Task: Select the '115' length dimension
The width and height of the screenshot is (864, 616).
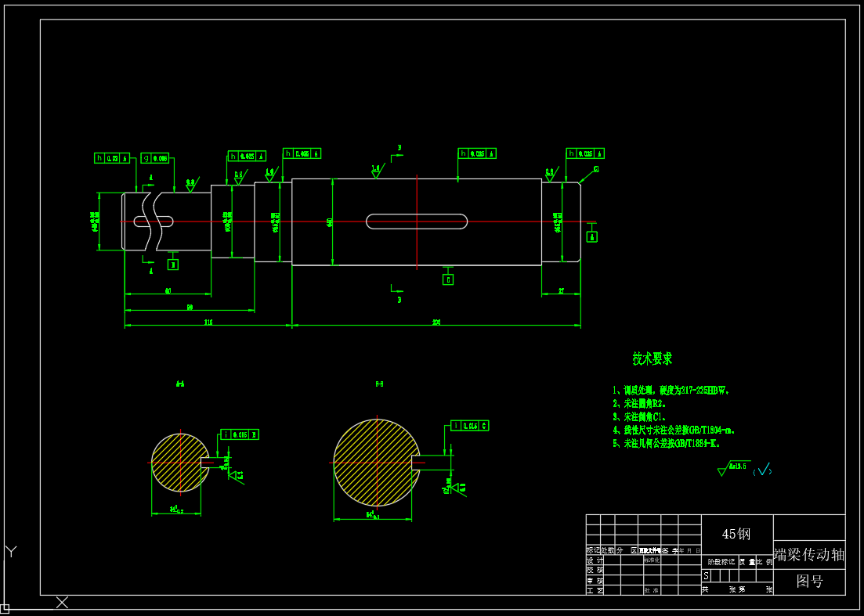Action: [x=208, y=322]
